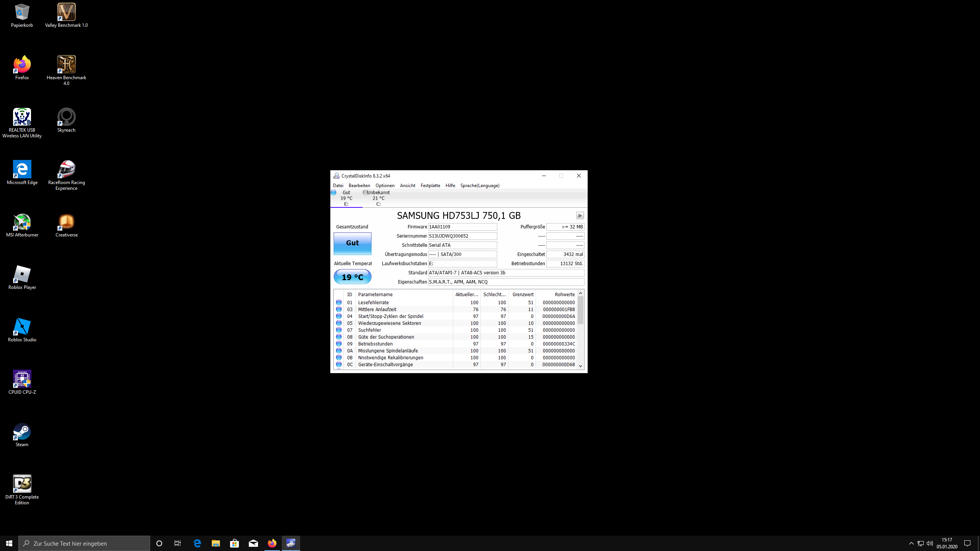Click next disk arrow button
Viewport: 980px width, 551px height.
click(x=580, y=215)
